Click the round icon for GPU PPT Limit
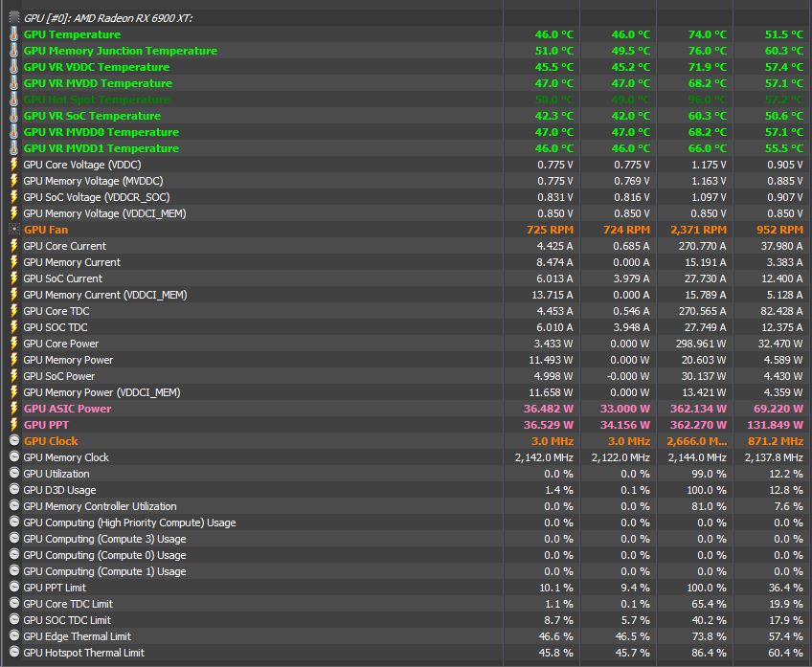812x667 pixels. [x=14, y=588]
